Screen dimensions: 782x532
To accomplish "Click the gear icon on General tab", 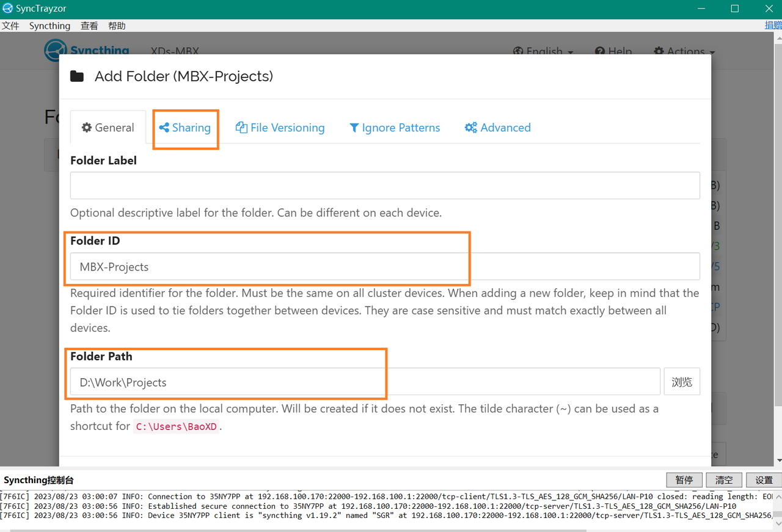I will pyautogui.click(x=87, y=128).
